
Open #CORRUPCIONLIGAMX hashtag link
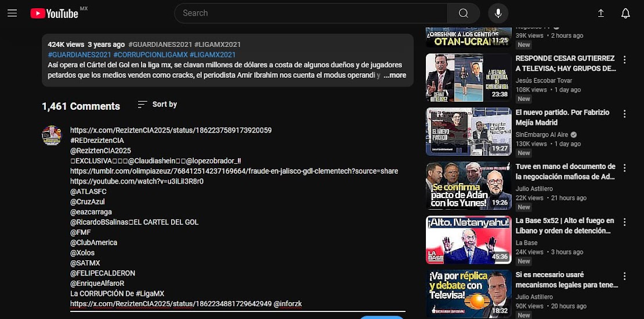(151, 55)
